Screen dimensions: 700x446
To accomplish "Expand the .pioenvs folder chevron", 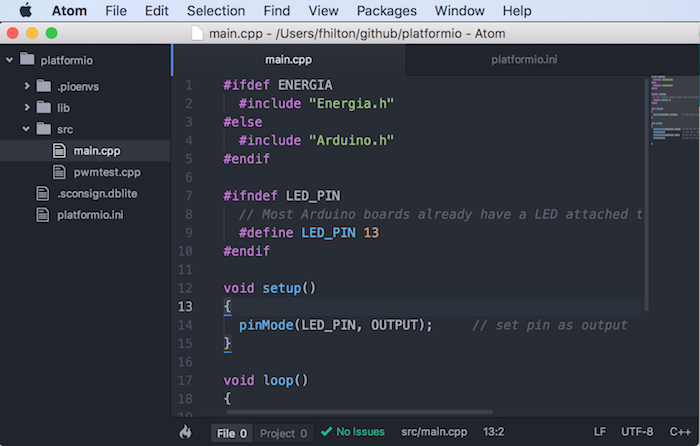I will (27, 86).
